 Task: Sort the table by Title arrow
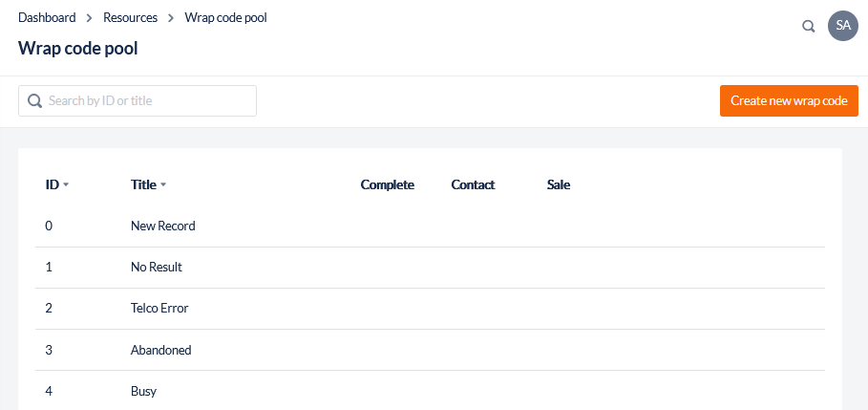click(x=163, y=185)
